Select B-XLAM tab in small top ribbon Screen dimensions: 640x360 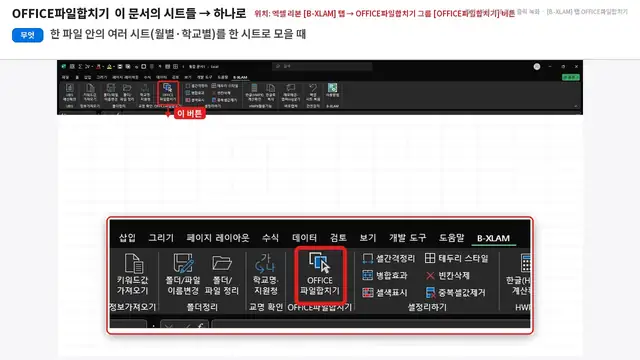click(240, 77)
